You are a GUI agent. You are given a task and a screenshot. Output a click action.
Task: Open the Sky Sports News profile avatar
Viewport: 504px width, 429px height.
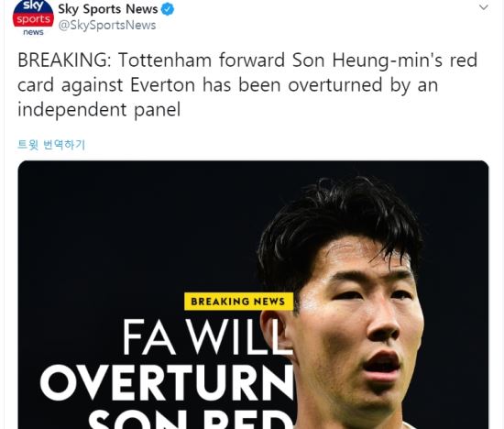pos(33,17)
